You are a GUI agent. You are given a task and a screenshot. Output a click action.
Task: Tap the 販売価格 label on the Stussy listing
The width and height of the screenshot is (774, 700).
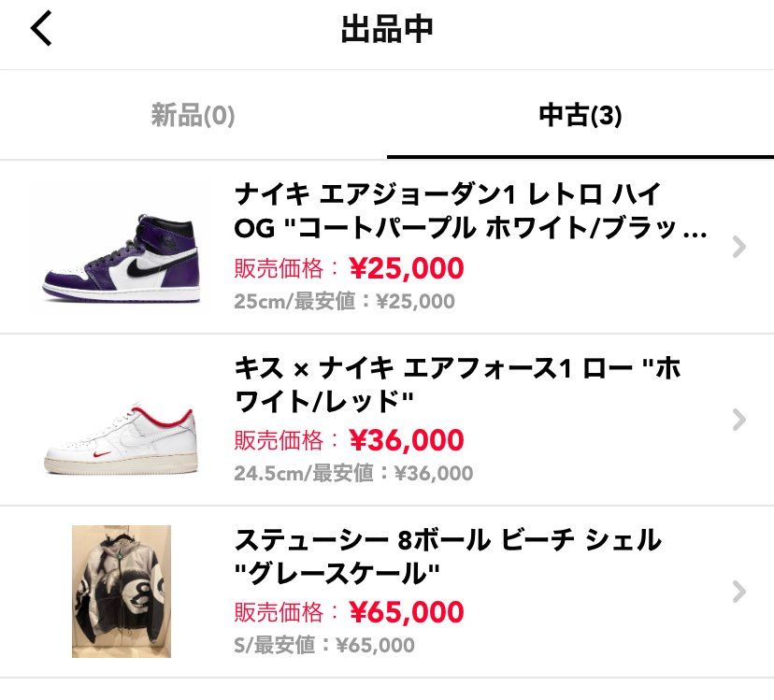(x=286, y=612)
